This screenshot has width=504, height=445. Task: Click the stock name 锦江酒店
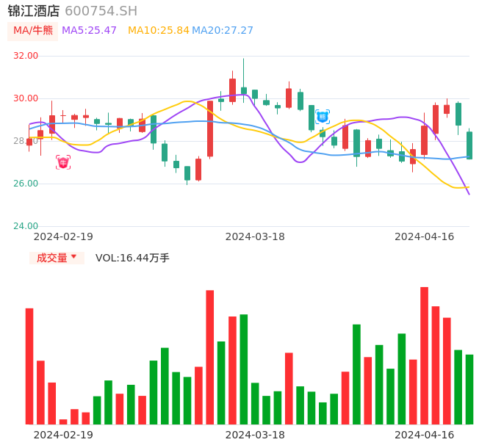34,11
